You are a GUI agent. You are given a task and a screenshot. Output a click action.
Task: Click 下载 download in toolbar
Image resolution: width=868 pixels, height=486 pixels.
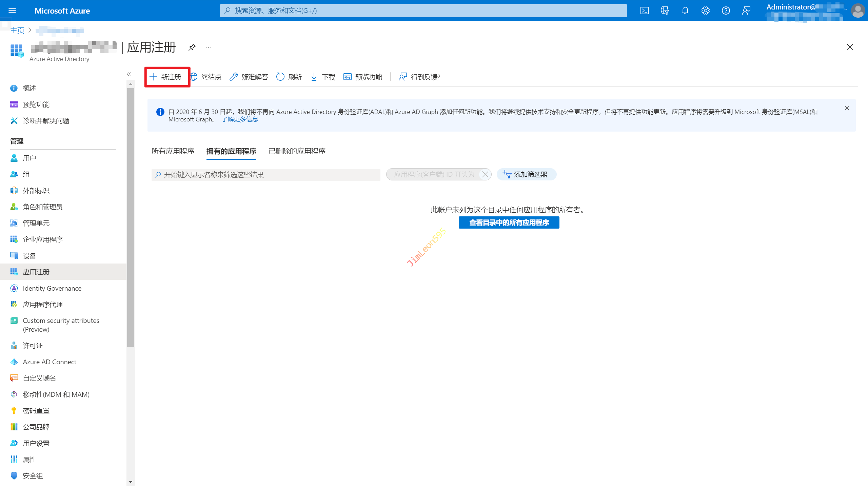pos(323,77)
